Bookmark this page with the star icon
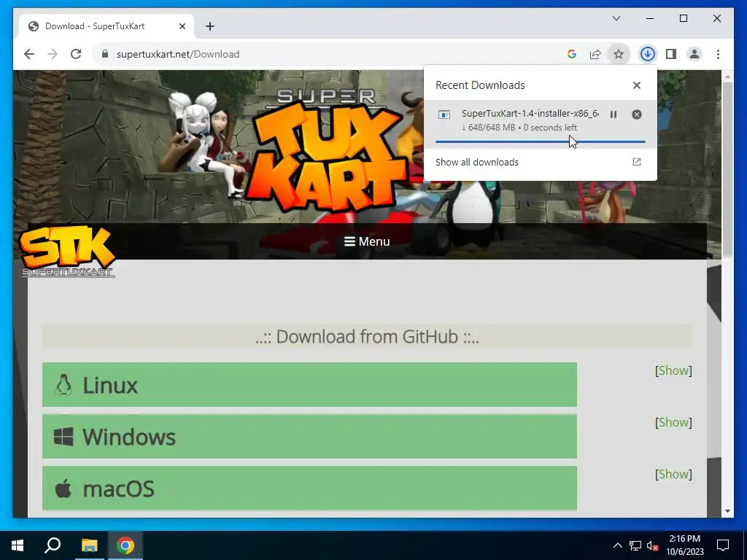Viewport: 747px width, 560px height. [x=619, y=54]
